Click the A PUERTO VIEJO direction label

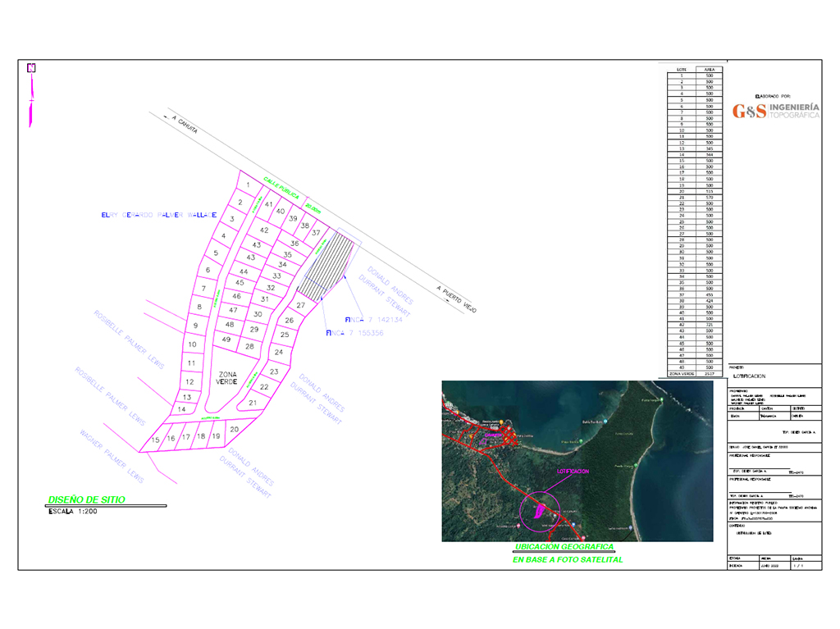click(x=456, y=299)
